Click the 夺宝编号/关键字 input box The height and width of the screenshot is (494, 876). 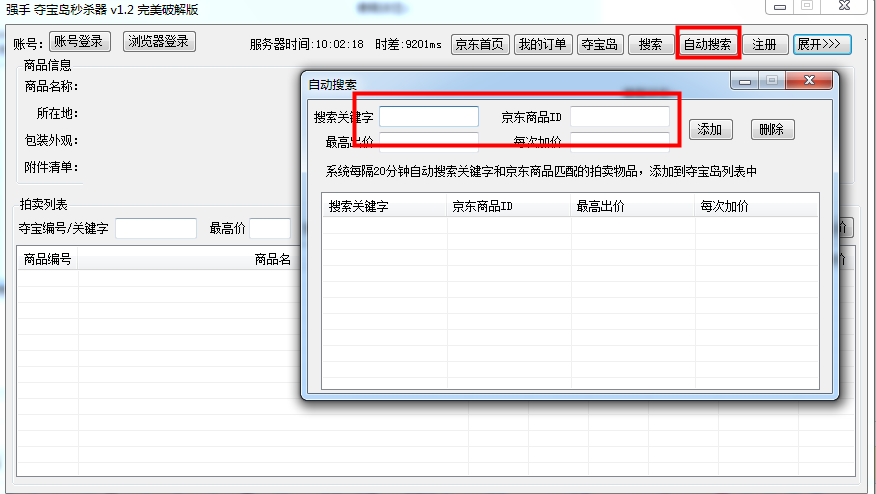click(x=156, y=229)
